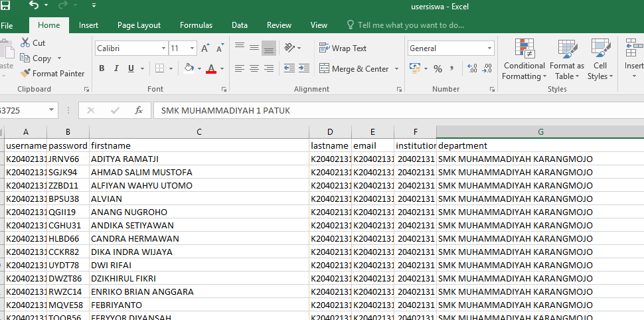
Task: Apply the fill color bucket
Action: pyautogui.click(x=189, y=68)
